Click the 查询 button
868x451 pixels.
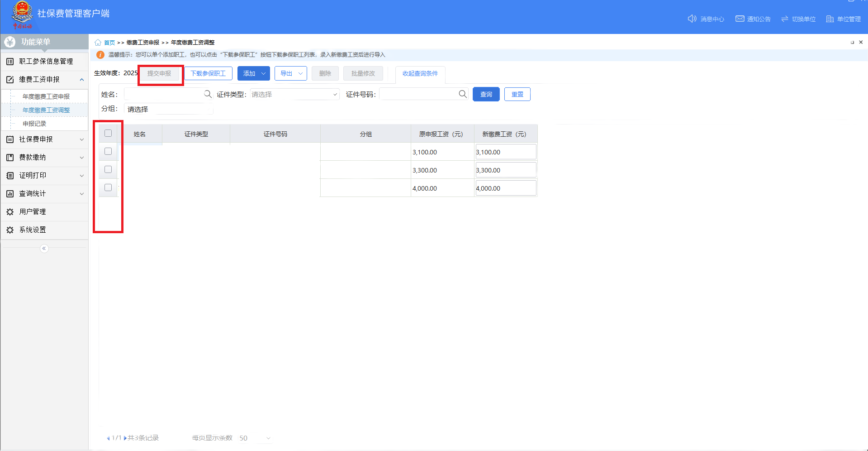point(486,94)
